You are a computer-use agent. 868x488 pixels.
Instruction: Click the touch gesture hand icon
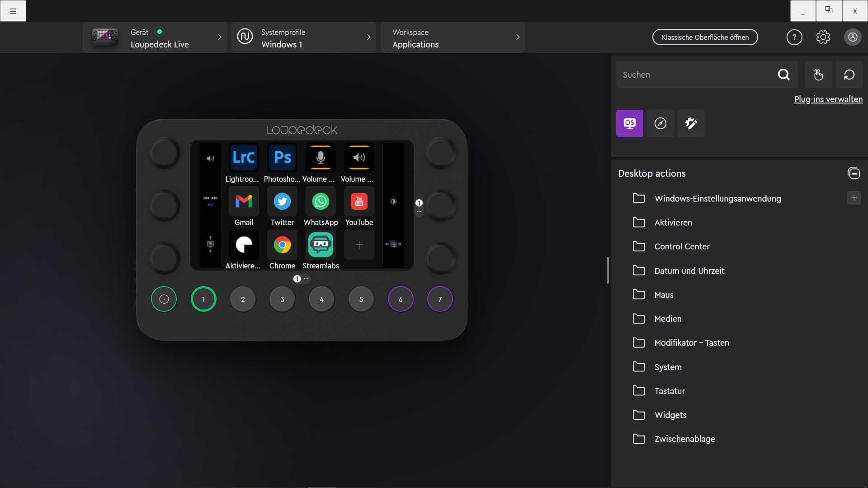coord(818,75)
